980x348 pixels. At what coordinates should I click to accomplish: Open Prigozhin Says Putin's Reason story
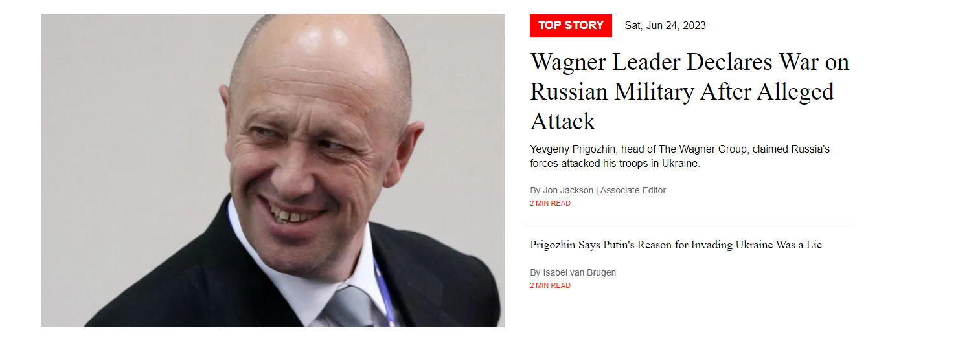[x=676, y=245]
